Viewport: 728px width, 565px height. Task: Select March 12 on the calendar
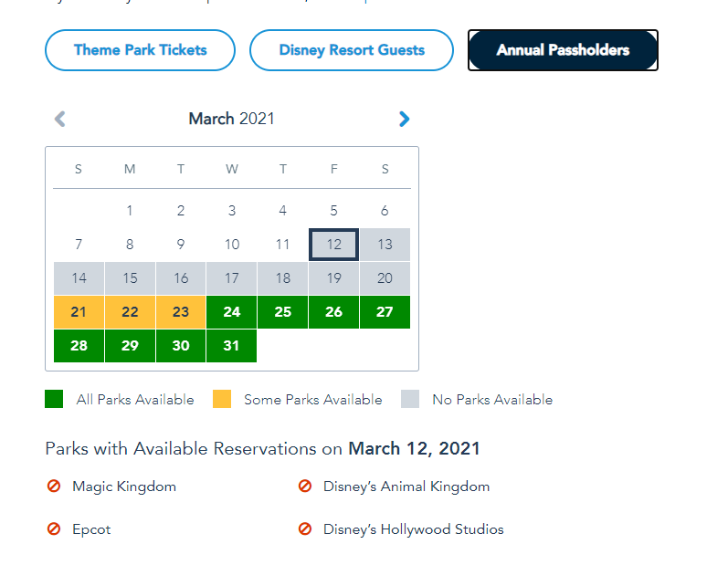[x=334, y=245]
